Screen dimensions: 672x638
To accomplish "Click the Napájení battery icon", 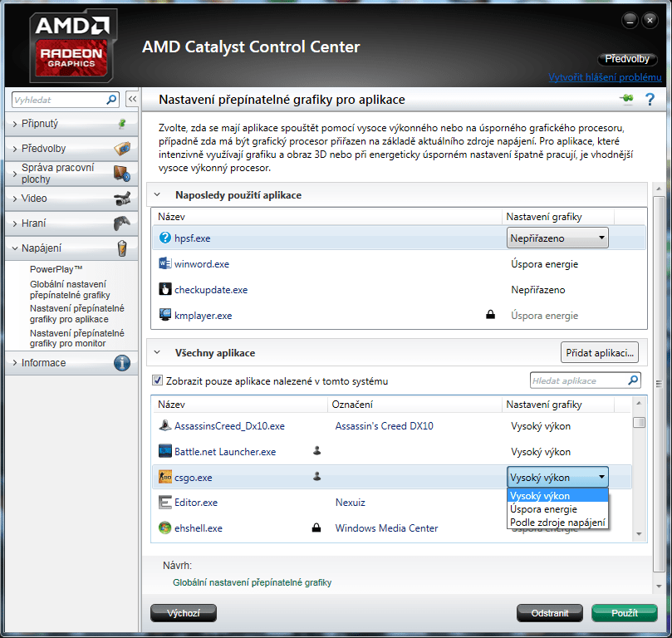I will pos(122,248).
